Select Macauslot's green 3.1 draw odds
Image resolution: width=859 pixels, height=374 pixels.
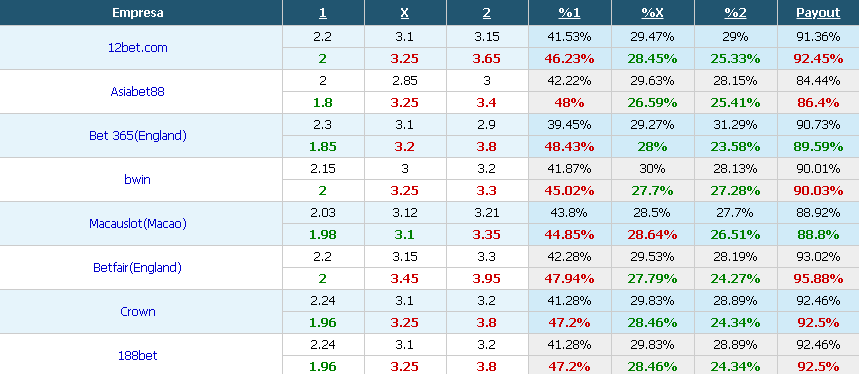point(404,234)
